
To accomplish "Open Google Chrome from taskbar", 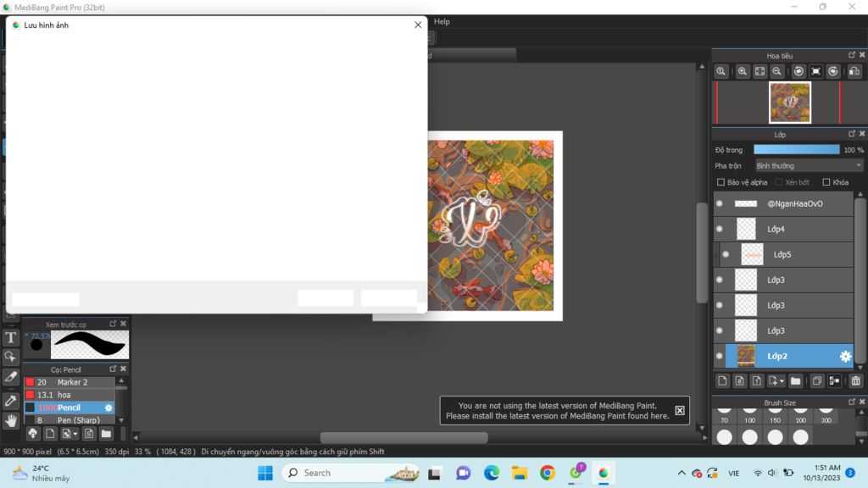I will [x=548, y=473].
